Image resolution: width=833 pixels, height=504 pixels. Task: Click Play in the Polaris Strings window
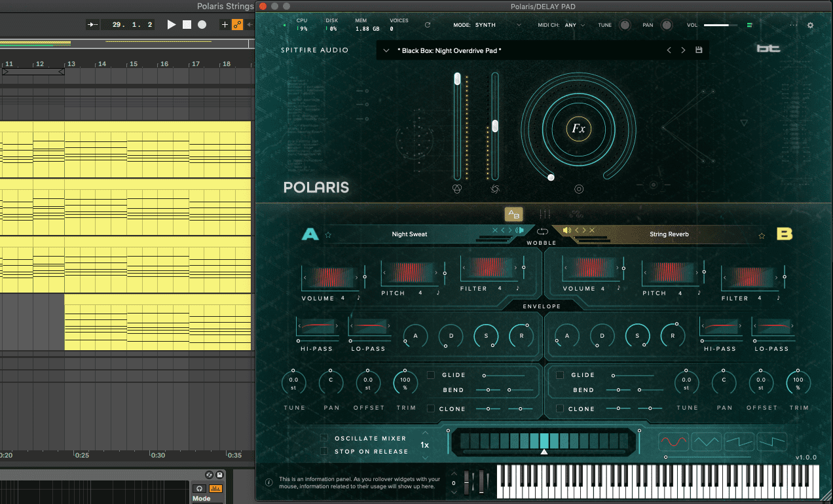pos(172,24)
